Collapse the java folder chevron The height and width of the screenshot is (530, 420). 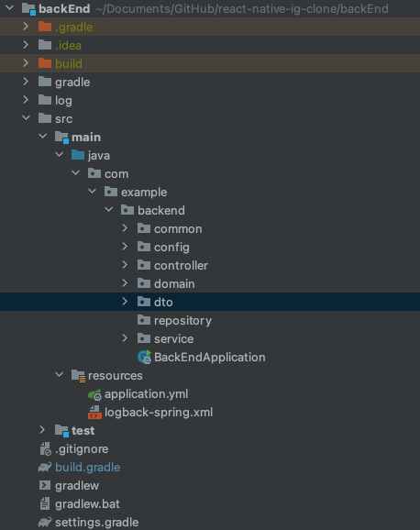[60, 154]
